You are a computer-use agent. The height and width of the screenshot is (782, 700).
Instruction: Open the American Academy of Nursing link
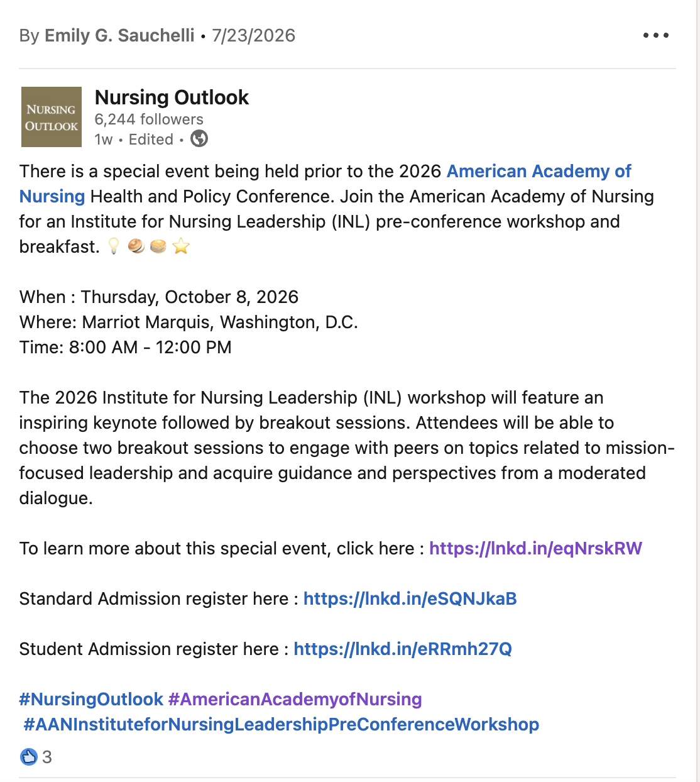pos(325,184)
